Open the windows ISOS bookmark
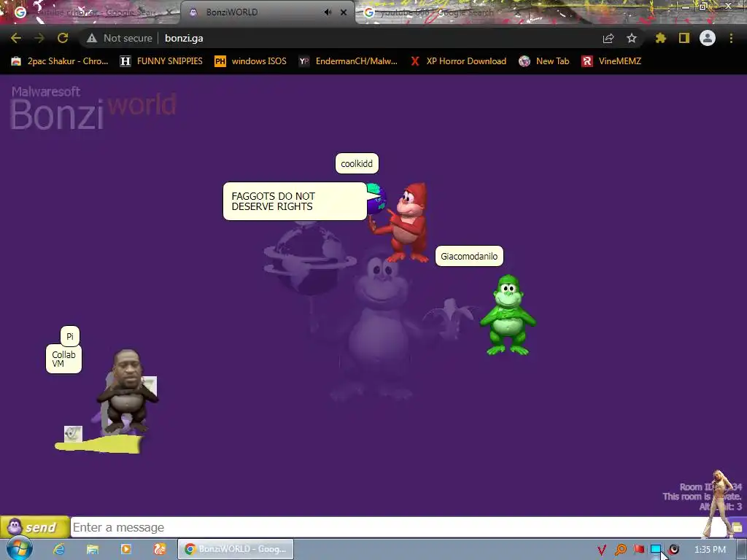This screenshot has width=747, height=560. 251,61
